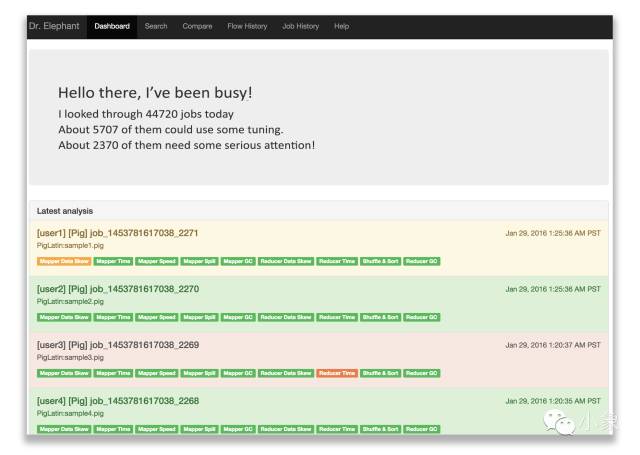This screenshot has height=455, width=640.
Task: Click Shuffle & Sort badge in user4 job
Action: [x=380, y=429]
